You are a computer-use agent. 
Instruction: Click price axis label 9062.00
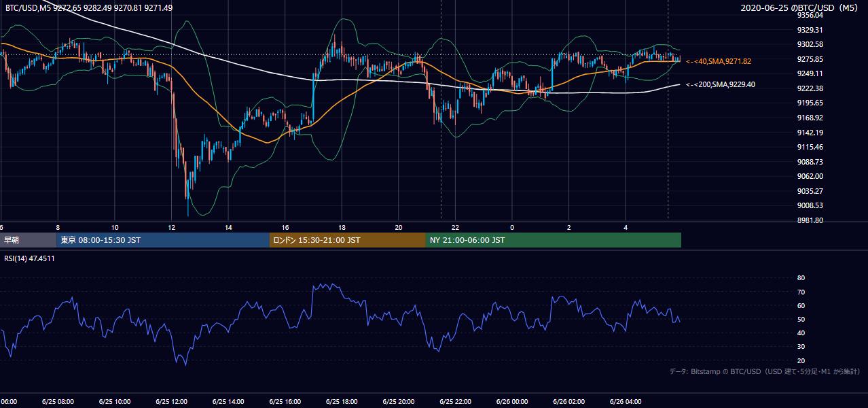tap(810, 176)
